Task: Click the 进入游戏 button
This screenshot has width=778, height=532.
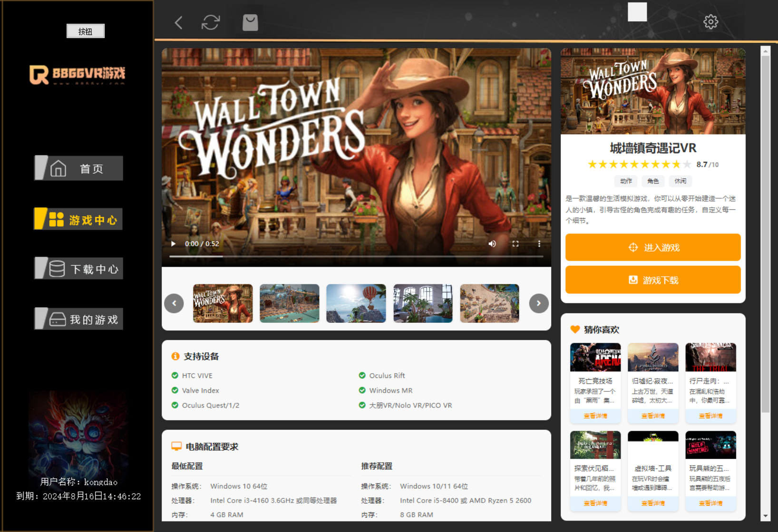Action: (653, 247)
